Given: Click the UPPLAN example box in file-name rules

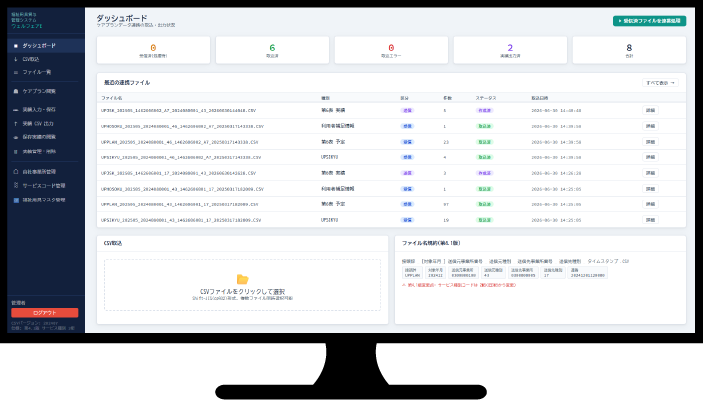Looking at the screenshot, I should pos(412,273).
